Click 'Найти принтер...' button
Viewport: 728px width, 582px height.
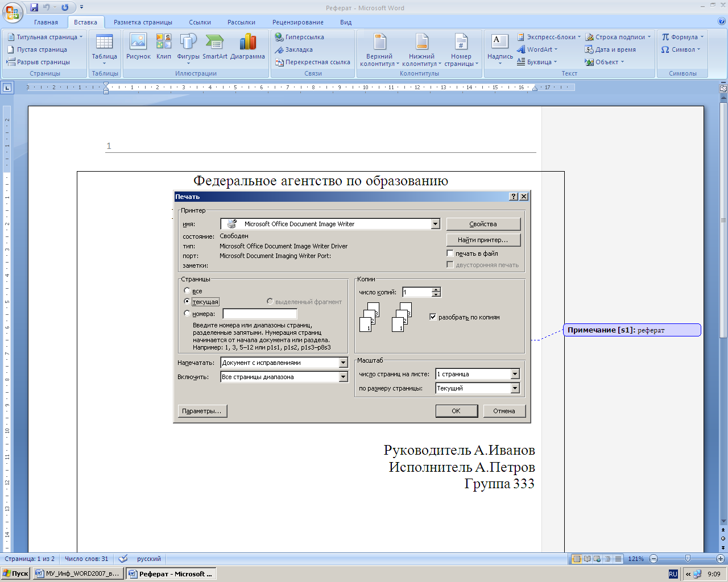tap(483, 240)
